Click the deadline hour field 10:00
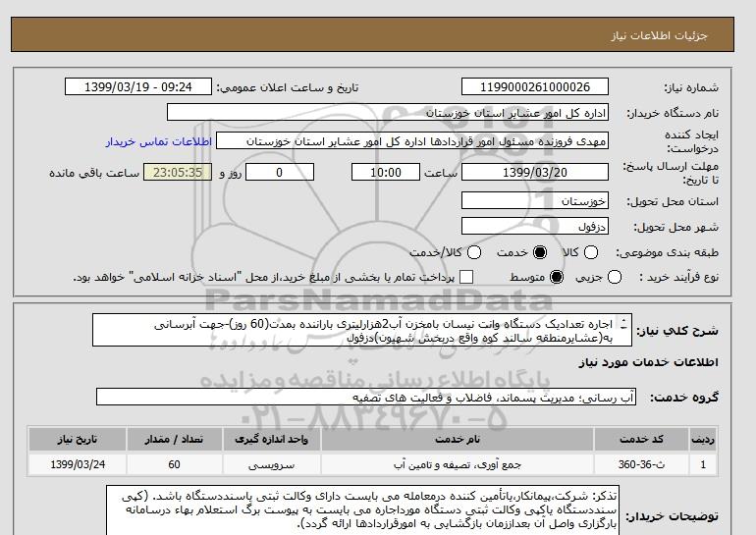Viewport: 756px width, 535px height. (x=386, y=172)
